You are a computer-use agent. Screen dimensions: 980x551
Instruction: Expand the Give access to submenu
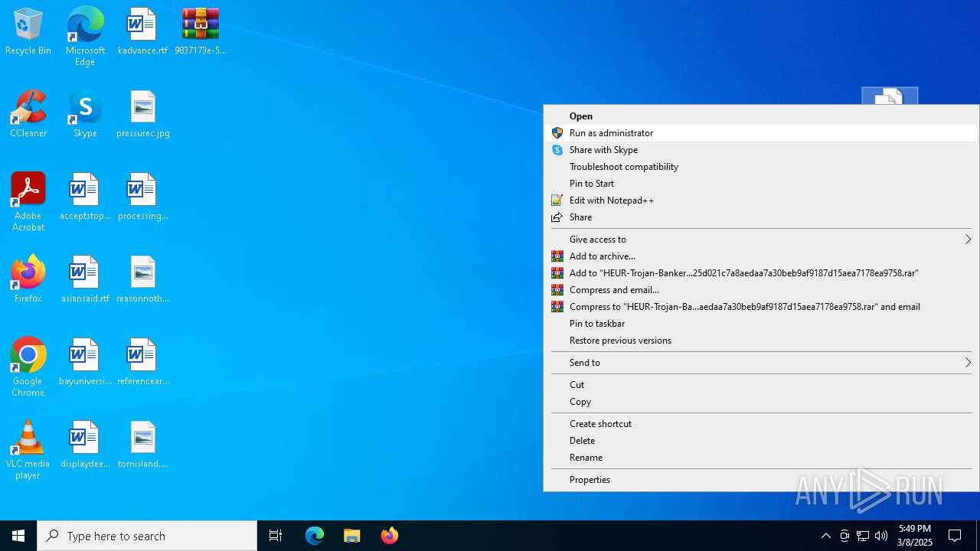(761, 240)
